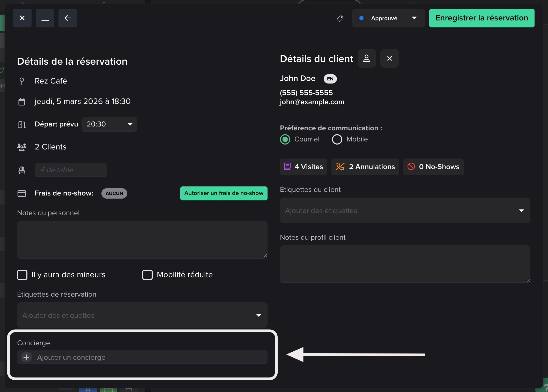The width and height of the screenshot is (548, 392).
Task: Enable the Mobilité réduite checkbox
Action: pyautogui.click(x=147, y=275)
